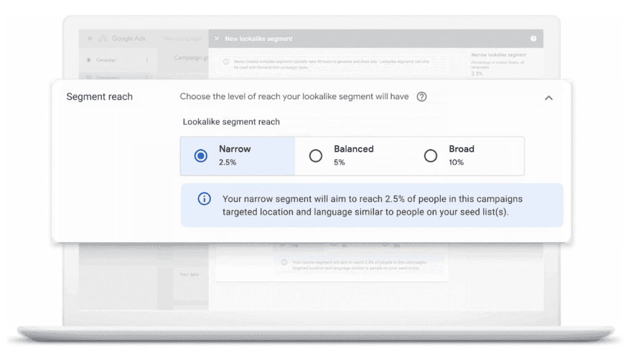
Task: Click the Lookalike segment reach label
Action: tap(231, 122)
